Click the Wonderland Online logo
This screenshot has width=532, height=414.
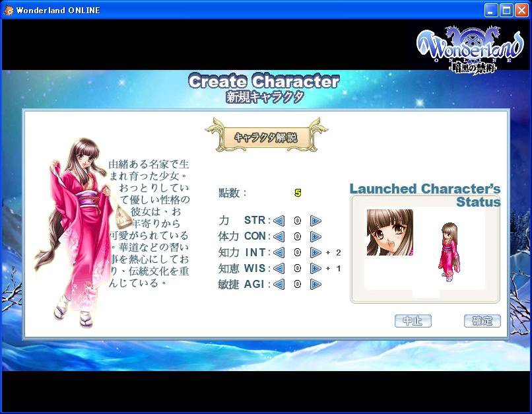coord(471,50)
